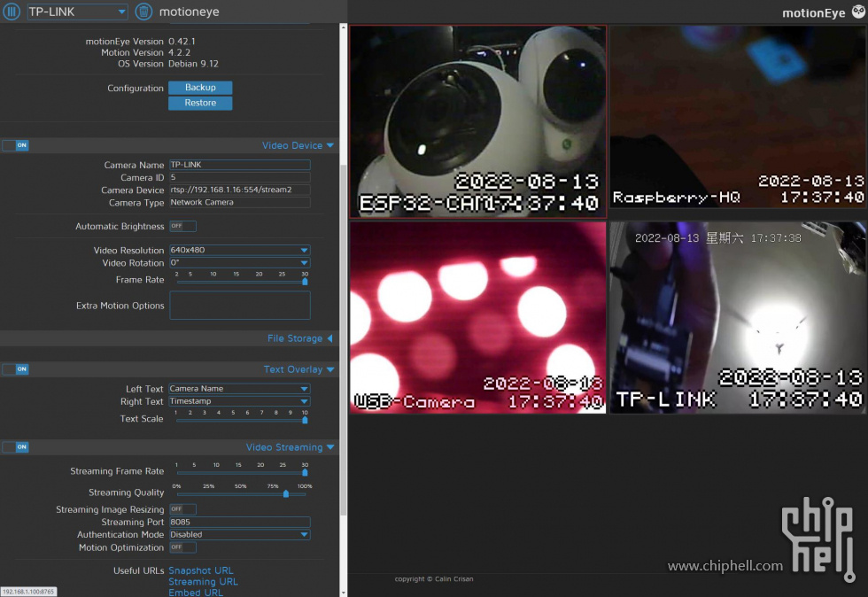Open the Snapshot URL link
This screenshot has width=868, height=597.
coord(201,570)
